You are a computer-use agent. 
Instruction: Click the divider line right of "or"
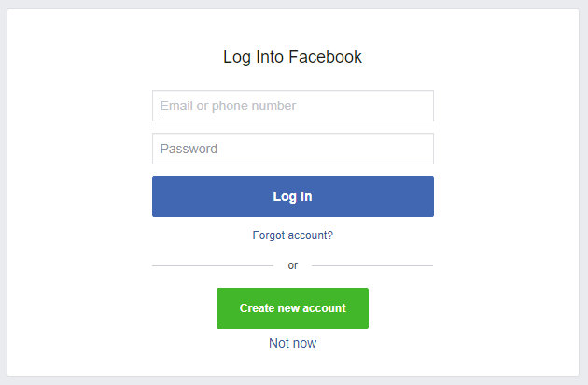[372, 265]
